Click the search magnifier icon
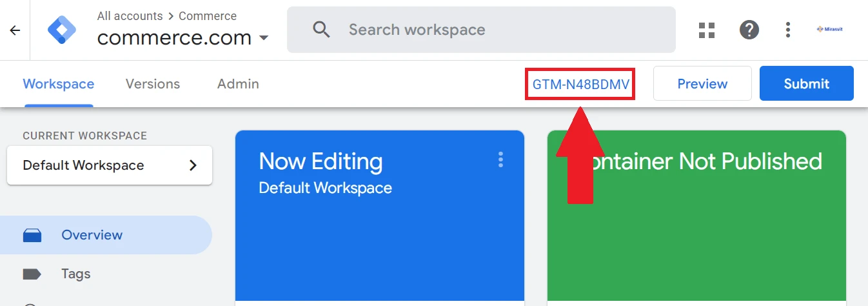The image size is (868, 306). (321, 30)
